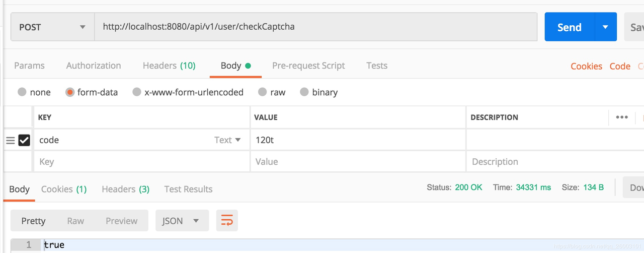Click the drag handle beside code row
The width and height of the screenshot is (644, 253).
click(x=10, y=140)
